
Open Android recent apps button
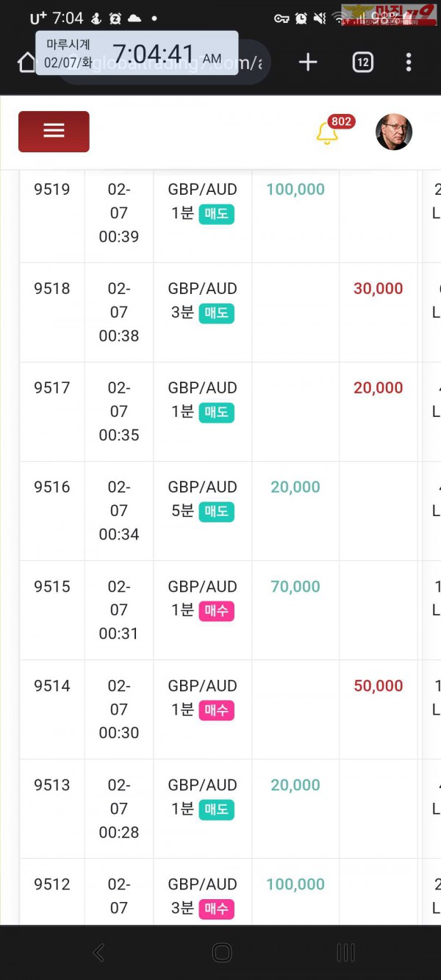(x=345, y=953)
